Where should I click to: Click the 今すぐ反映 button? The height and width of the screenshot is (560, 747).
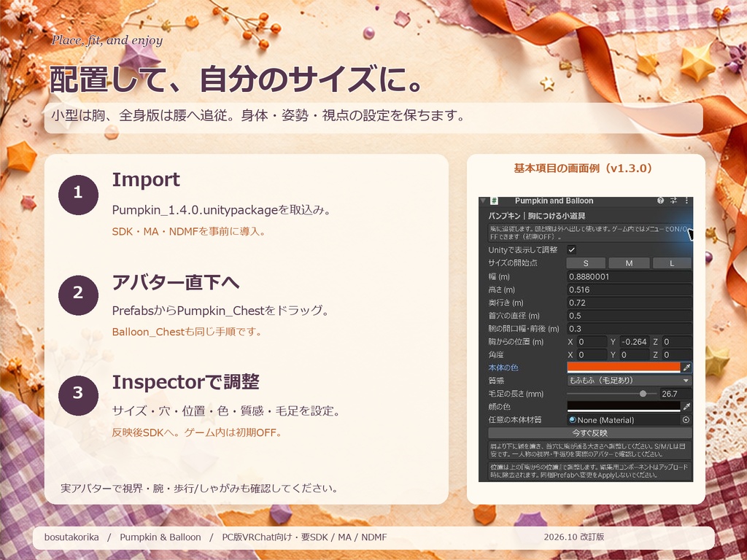point(589,433)
